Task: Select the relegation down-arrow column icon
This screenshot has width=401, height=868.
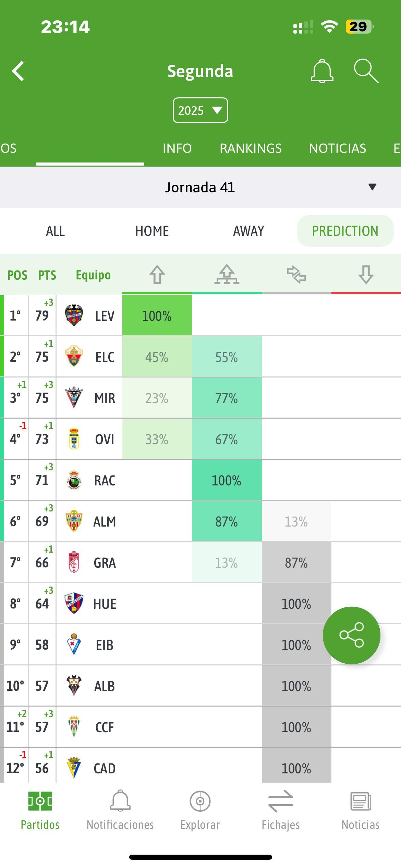Action: (366, 275)
